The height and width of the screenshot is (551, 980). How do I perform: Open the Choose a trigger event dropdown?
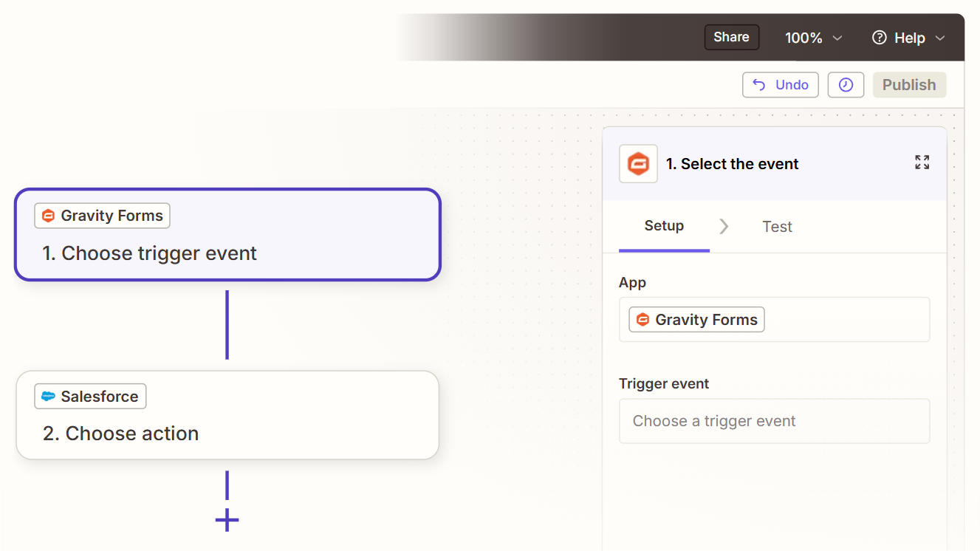click(x=774, y=421)
